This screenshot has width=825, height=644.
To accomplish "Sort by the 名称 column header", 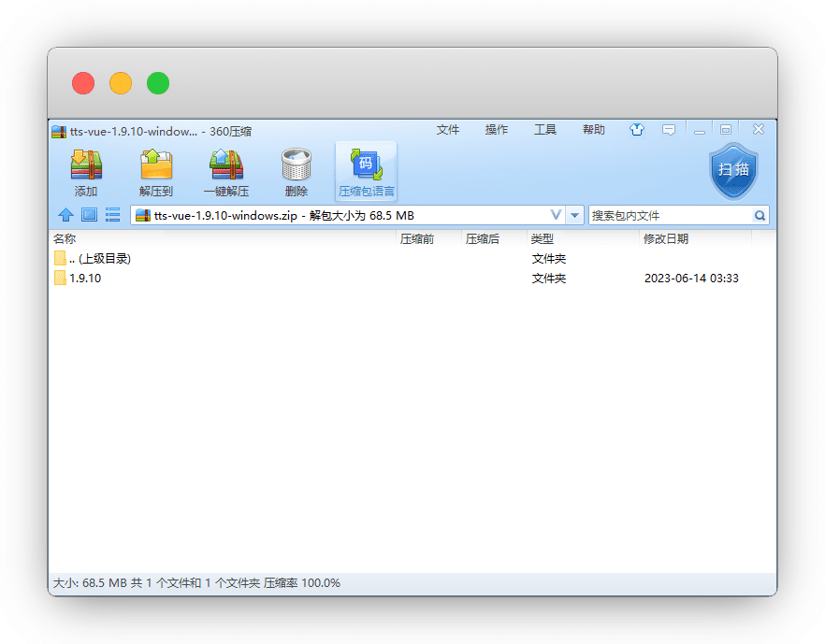I will (x=65, y=239).
